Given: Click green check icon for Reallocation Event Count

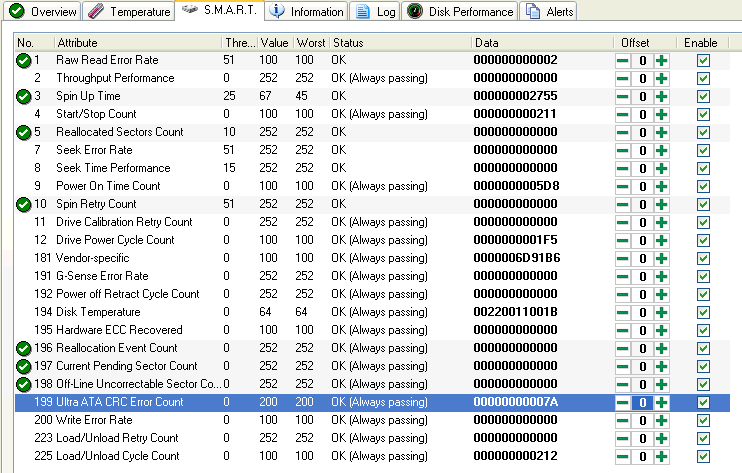Looking at the screenshot, I should 23,349.
